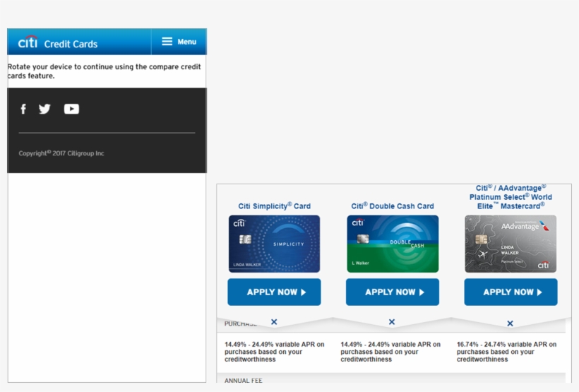The width and height of the screenshot is (579, 392).
Task: Click the Citi logo in header
Action: [28, 42]
